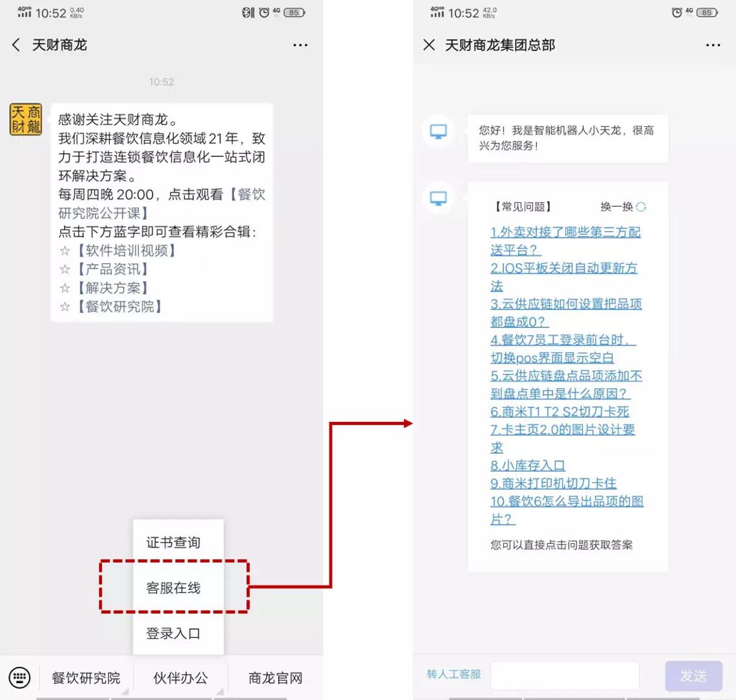Switch to keyboard input icon
The height and width of the screenshot is (700, 736).
[x=19, y=677]
